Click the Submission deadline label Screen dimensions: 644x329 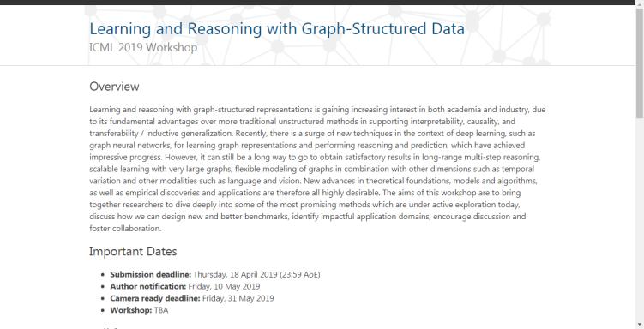150,274
